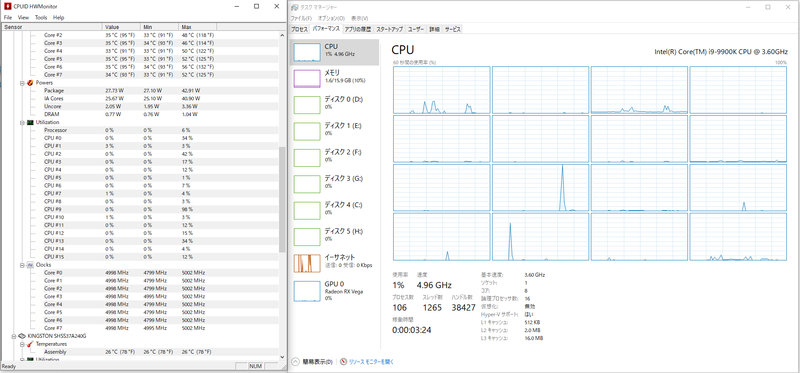This screenshot has height=373, width=800.
Task: Collapse the Powers node in HWMonitor
Action: click(22, 83)
